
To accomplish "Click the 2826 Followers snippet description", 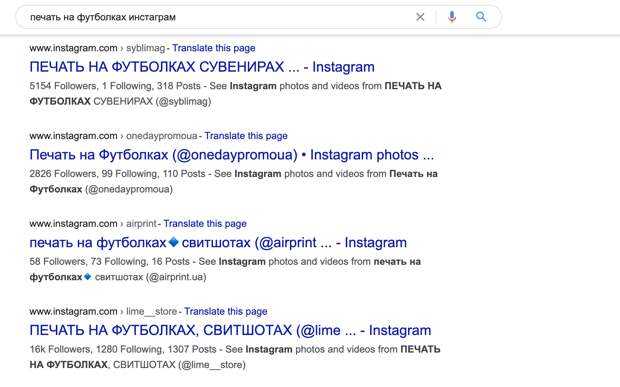I will tap(234, 181).
